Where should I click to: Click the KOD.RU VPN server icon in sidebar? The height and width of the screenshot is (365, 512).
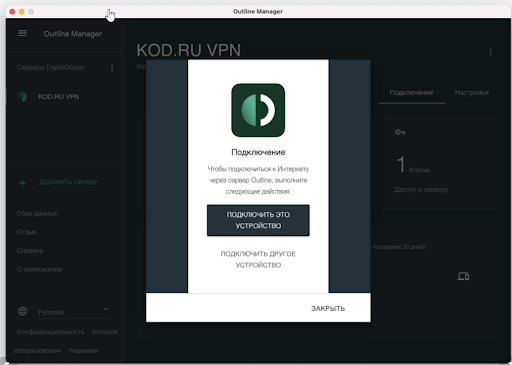(22, 97)
